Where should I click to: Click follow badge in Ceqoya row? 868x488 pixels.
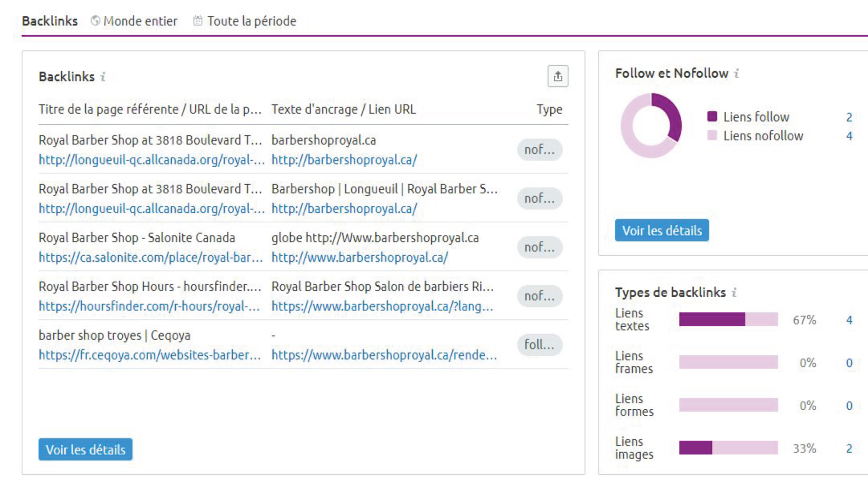[x=540, y=345]
